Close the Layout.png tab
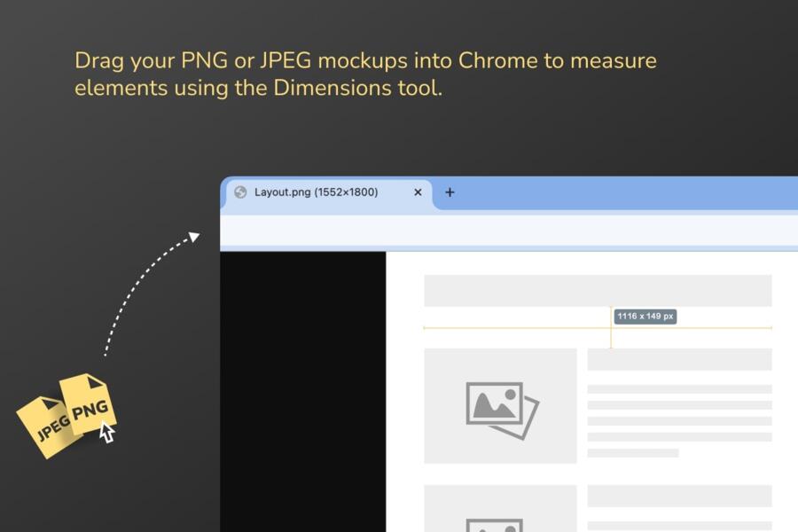 click(419, 192)
